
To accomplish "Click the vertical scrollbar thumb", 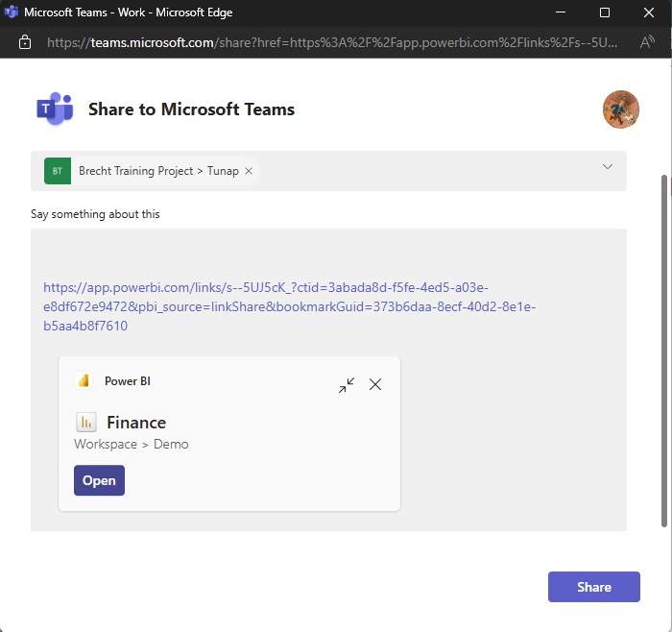I will [x=664, y=351].
